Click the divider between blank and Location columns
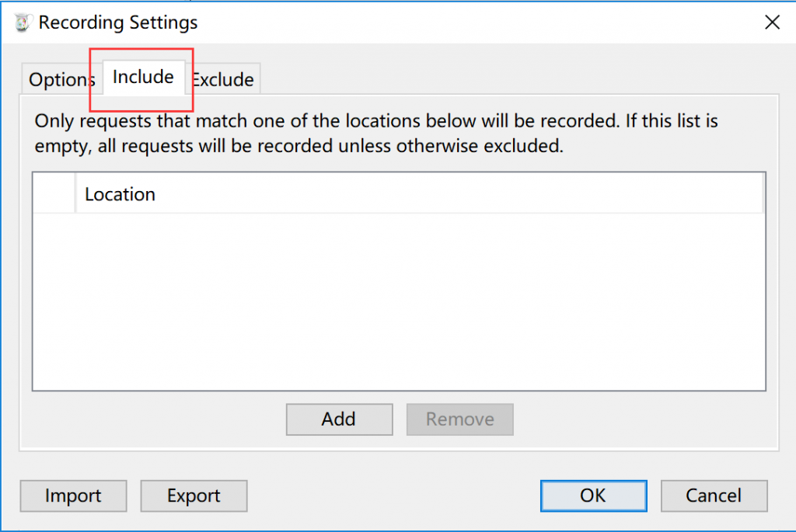The image size is (796, 532). tap(75, 194)
